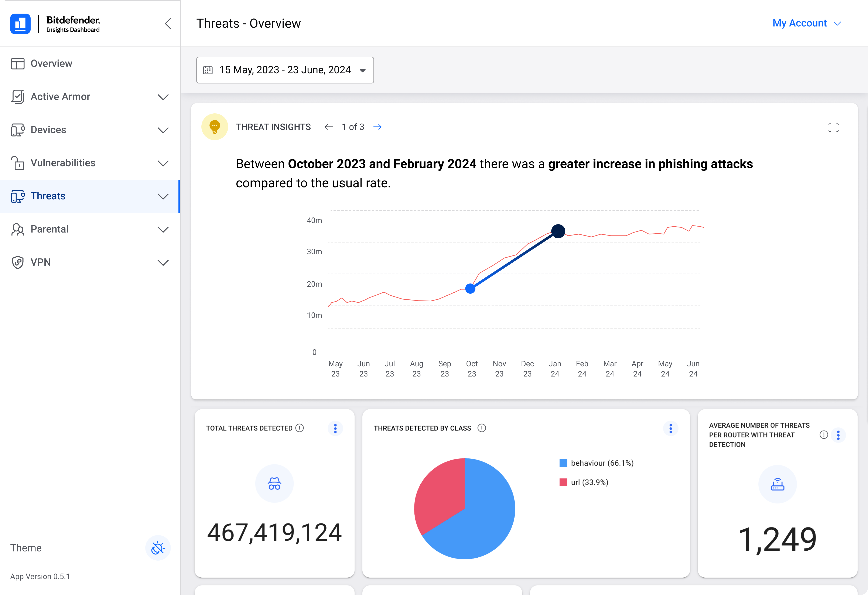This screenshot has height=595, width=868.
Task: Click the blue start marker on chart
Action: pyautogui.click(x=470, y=289)
